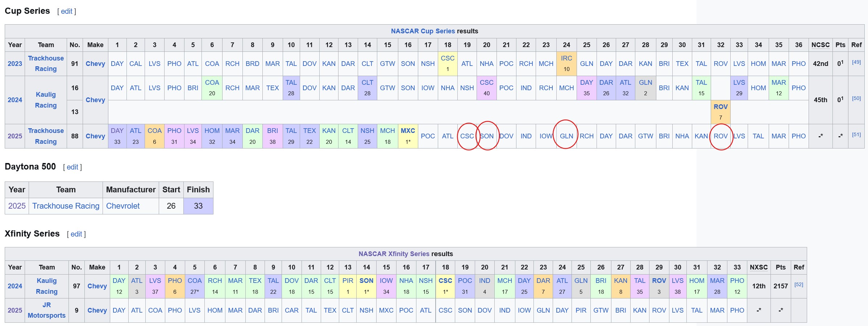This screenshot has height=326, width=868.
Task: Open GLN link with finish 2 in 2024 row
Action: (x=645, y=83)
